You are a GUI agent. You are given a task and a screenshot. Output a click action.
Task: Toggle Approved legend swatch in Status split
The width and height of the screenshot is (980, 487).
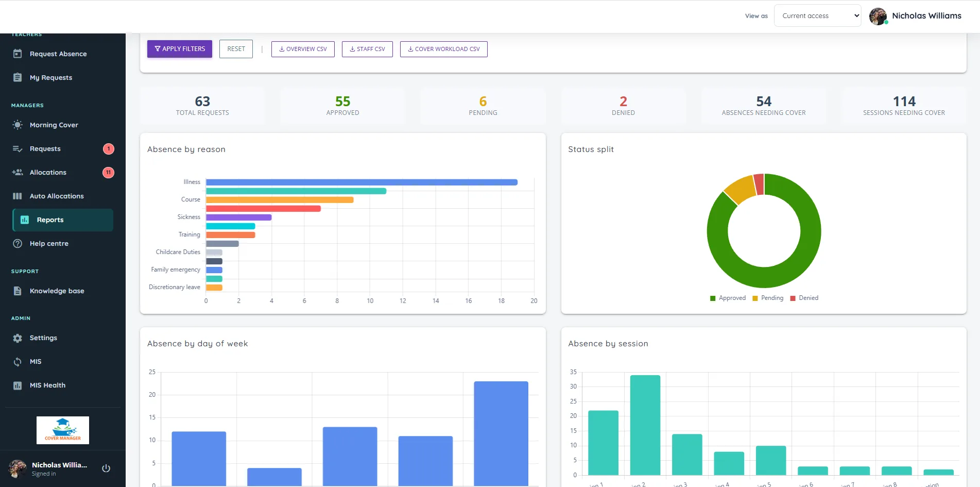713,298
